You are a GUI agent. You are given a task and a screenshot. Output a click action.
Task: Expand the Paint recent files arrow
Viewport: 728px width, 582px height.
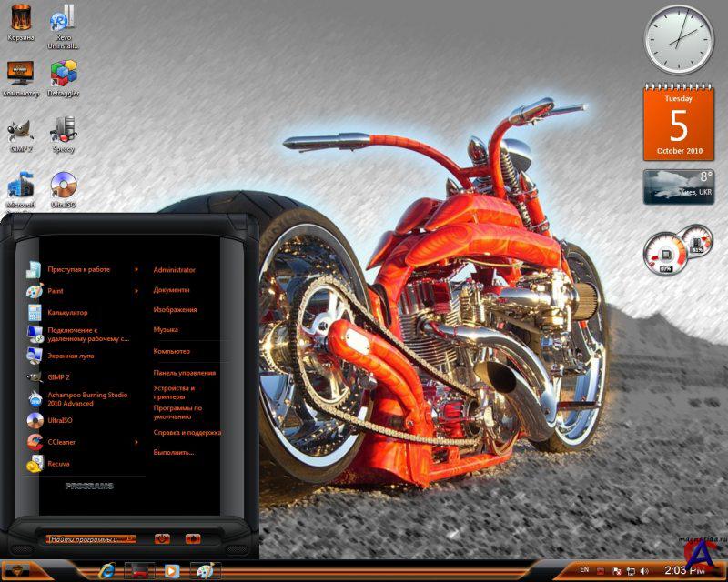(x=136, y=291)
